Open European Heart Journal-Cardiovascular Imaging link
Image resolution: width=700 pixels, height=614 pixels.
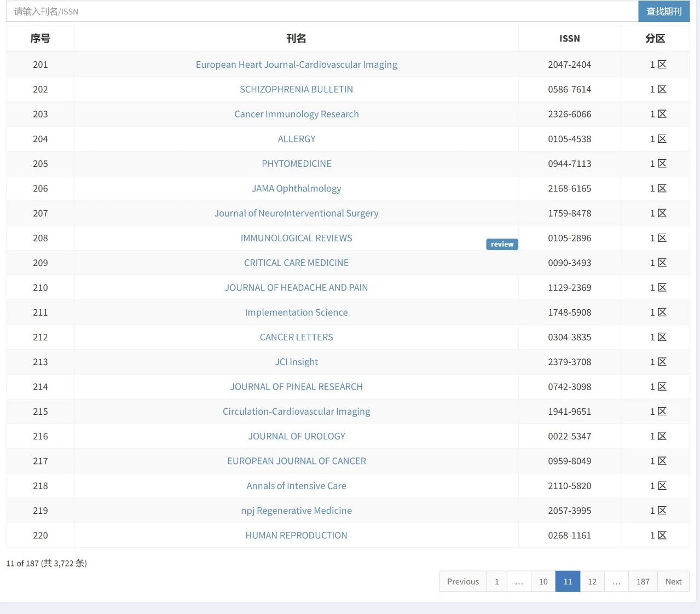(x=296, y=65)
